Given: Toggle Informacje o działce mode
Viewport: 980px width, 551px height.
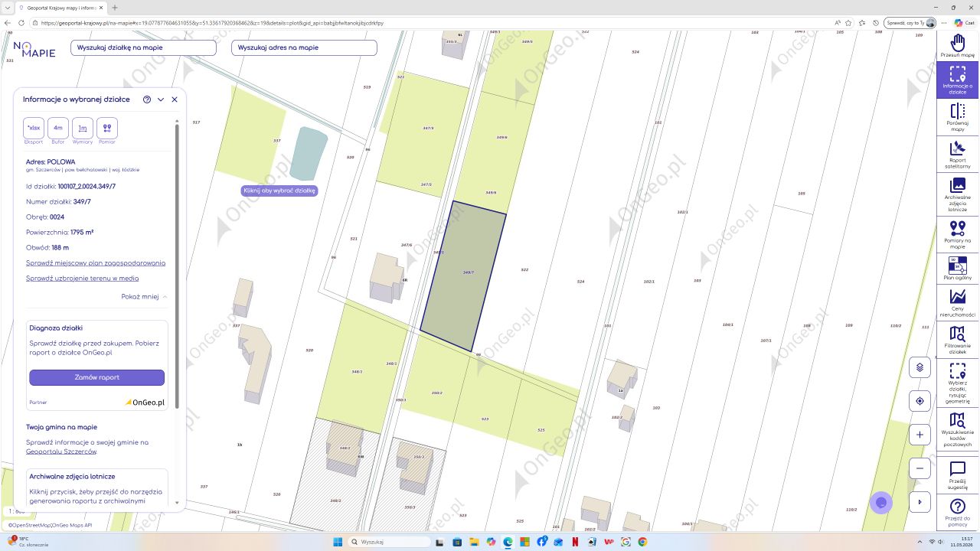Looking at the screenshot, I should 957,80.
